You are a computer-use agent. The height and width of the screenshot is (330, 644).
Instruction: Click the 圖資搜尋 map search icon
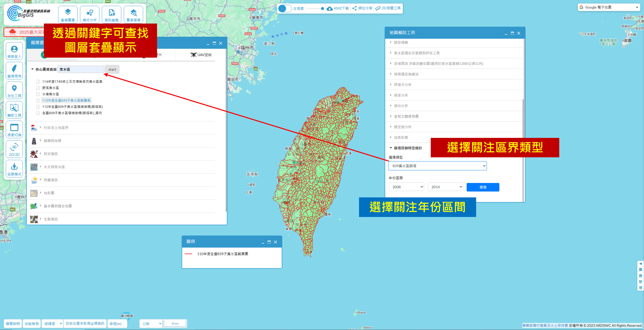pyautogui.click(x=133, y=14)
